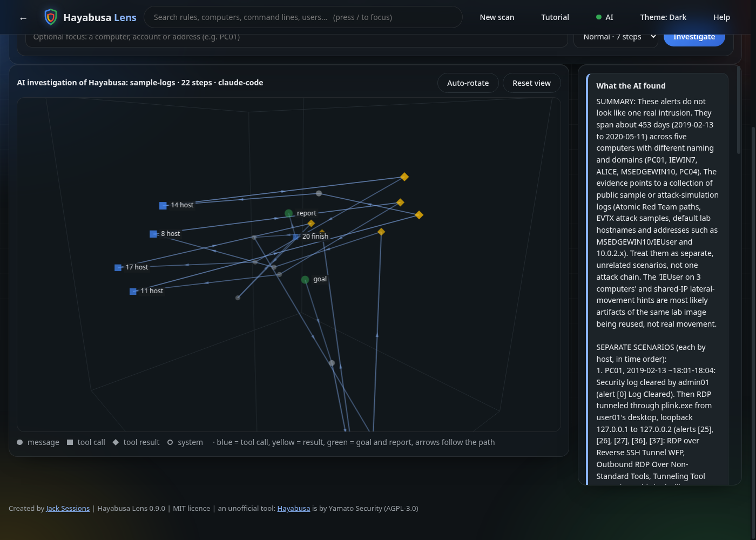This screenshot has height=540, width=756.
Task: Select the blue square node labeled 14 host
Action: pyautogui.click(x=163, y=206)
